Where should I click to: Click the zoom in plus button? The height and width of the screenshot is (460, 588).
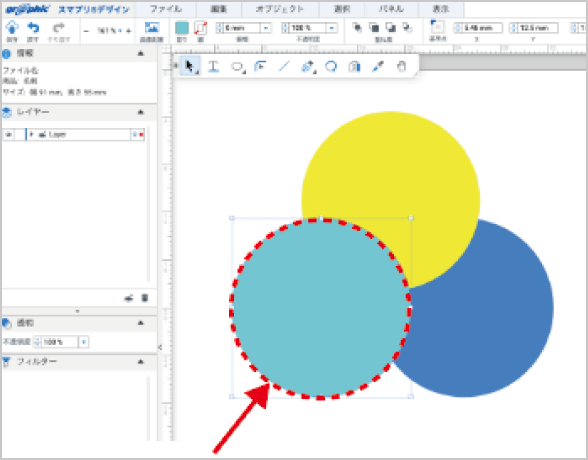click(x=129, y=31)
